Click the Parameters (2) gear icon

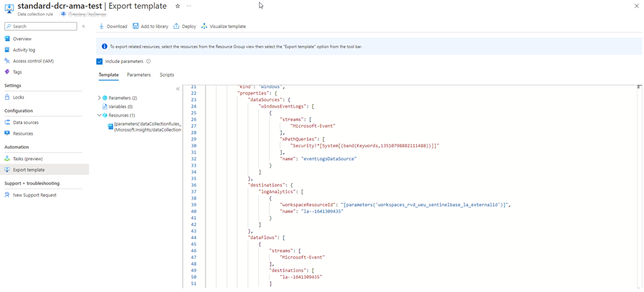pyautogui.click(x=105, y=98)
